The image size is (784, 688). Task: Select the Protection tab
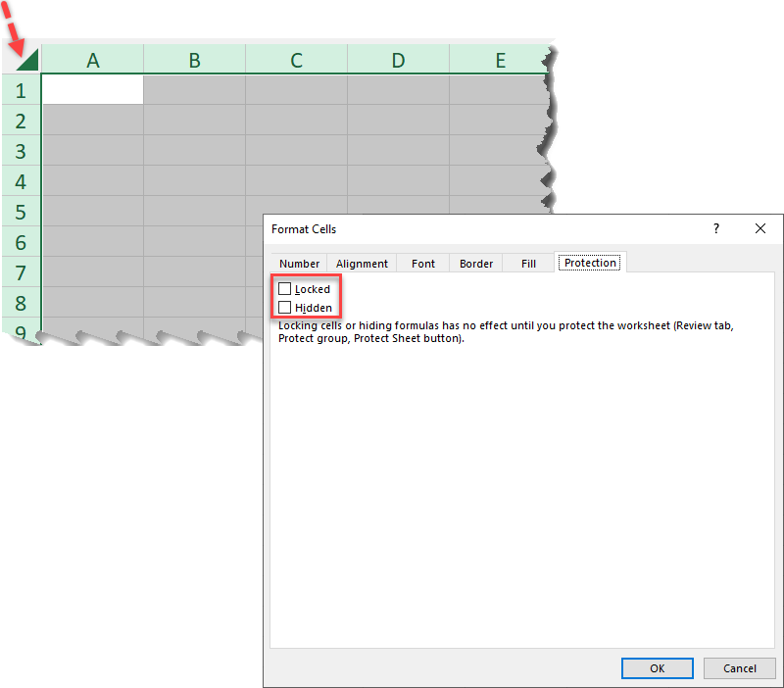(x=590, y=263)
